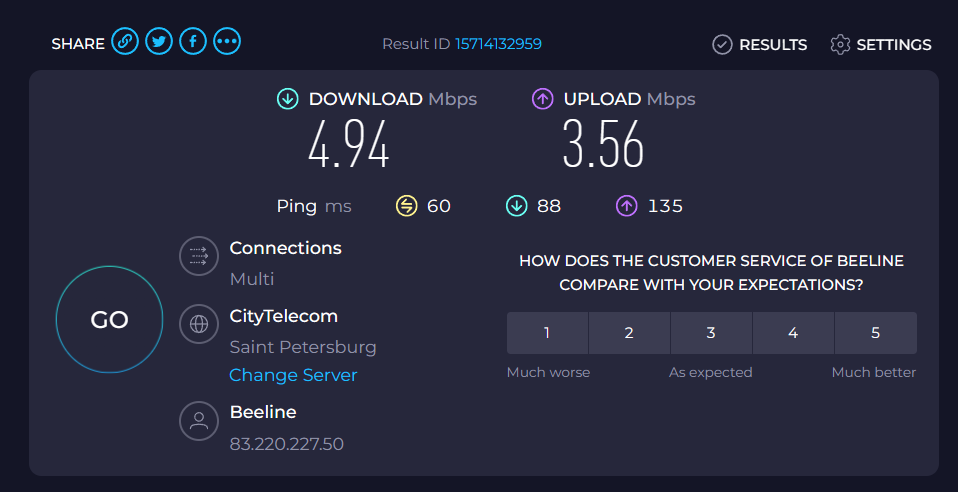This screenshot has height=492, width=958.
Task: Click the Connections mode icon
Action: click(x=199, y=256)
